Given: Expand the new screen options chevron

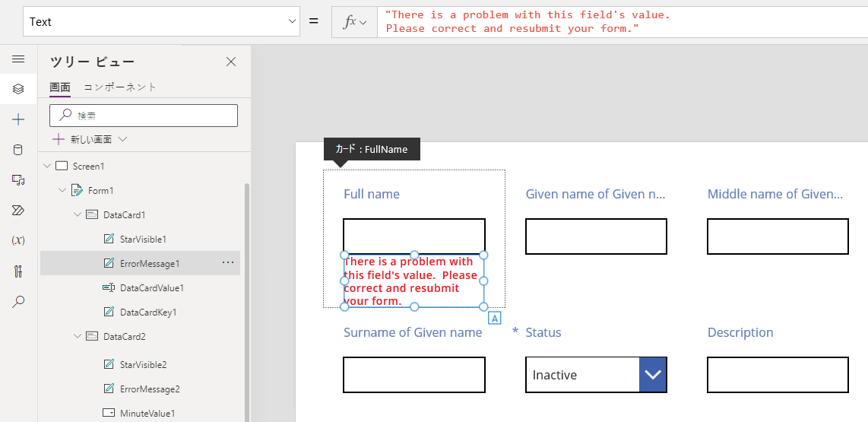Looking at the screenshot, I should click(123, 140).
